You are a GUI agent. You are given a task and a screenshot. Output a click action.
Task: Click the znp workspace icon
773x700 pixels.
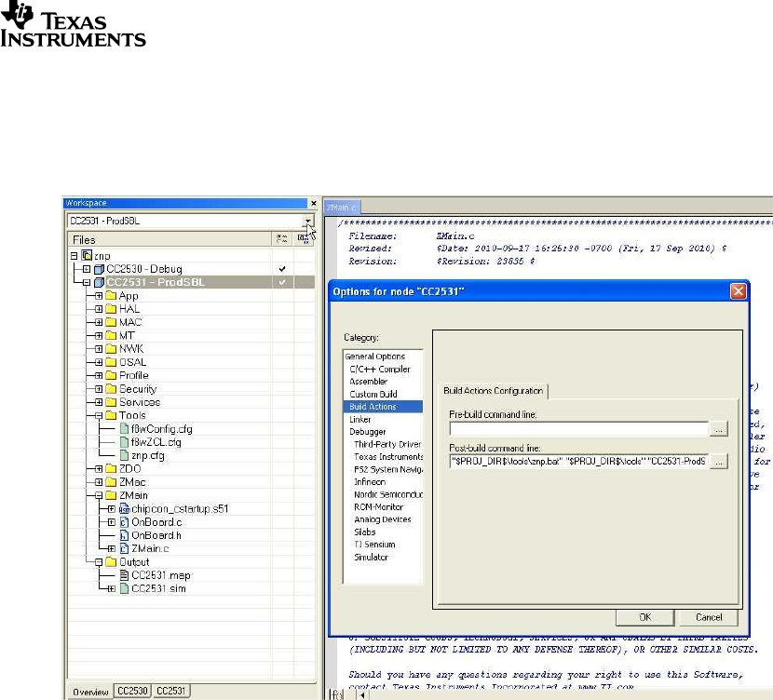click(87, 255)
